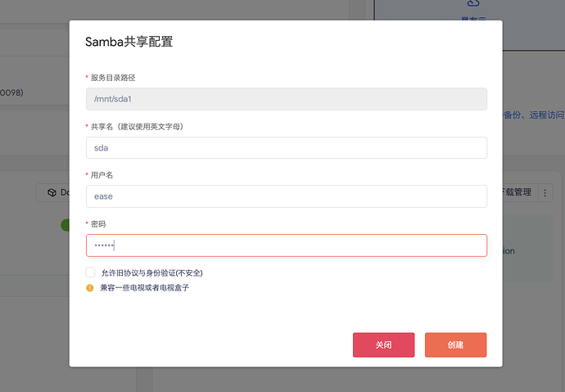The image size is (565, 392).
Task: Click the Docker cube icon behind the dialog
Action: (52, 192)
